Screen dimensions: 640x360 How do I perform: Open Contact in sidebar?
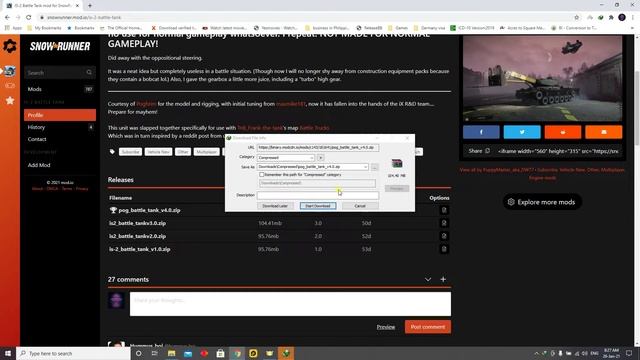[x=60, y=139]
